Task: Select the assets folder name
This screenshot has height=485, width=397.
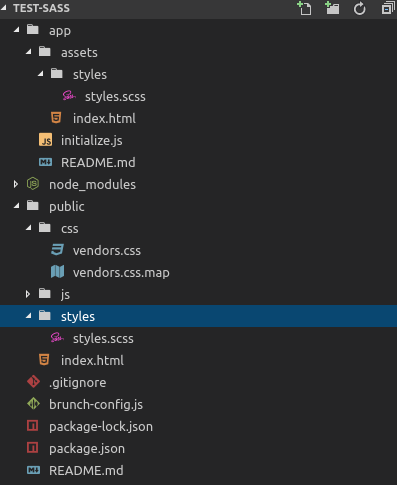Action: tap(79, 52)
